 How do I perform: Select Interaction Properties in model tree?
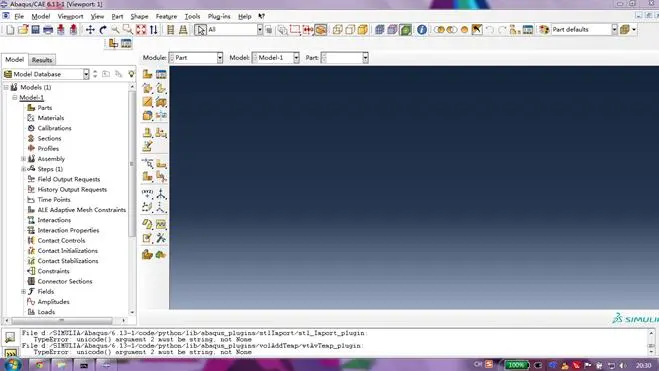pyautogui.click(x=68, y=230)
